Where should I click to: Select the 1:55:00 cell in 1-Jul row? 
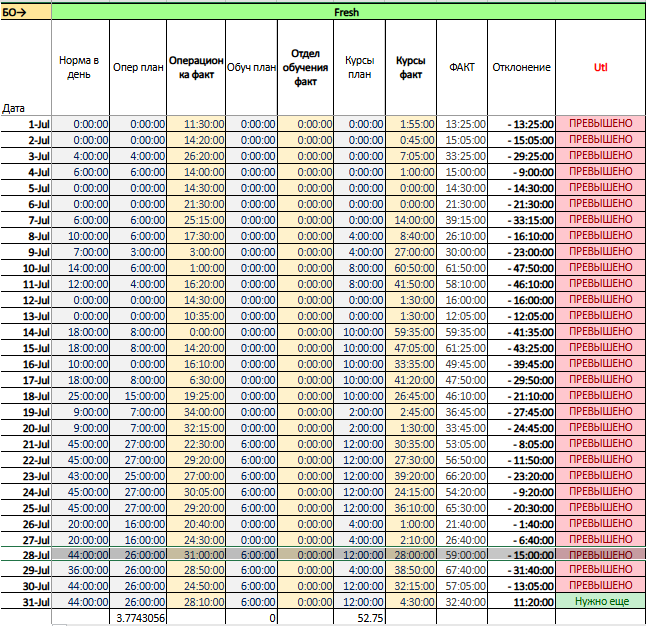411,124
